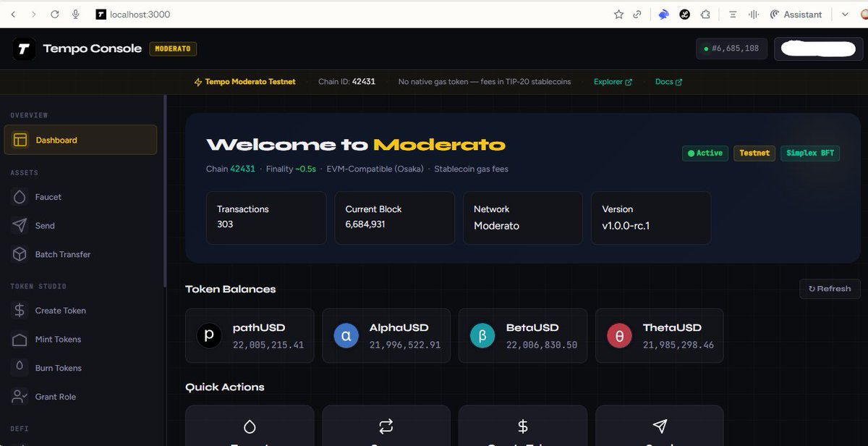Select the pathUSD balance 22,005,215.41
868x446 pixels.
point(268,345)
